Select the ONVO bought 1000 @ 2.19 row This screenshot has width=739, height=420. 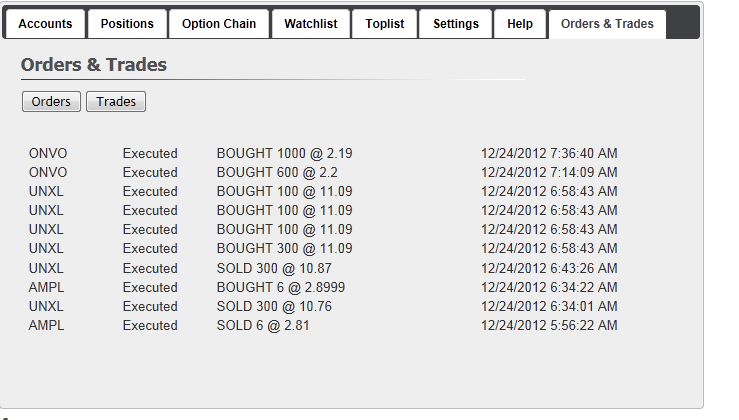(x=284, y=154)
